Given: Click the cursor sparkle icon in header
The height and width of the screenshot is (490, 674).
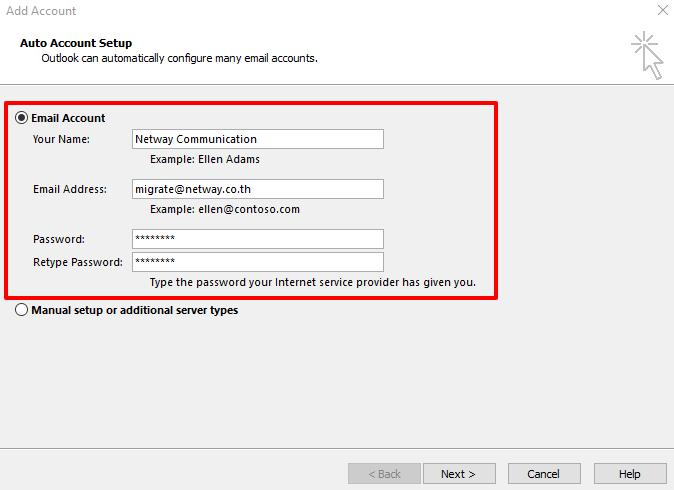Looking at the screenshot, I should point(646,54).
